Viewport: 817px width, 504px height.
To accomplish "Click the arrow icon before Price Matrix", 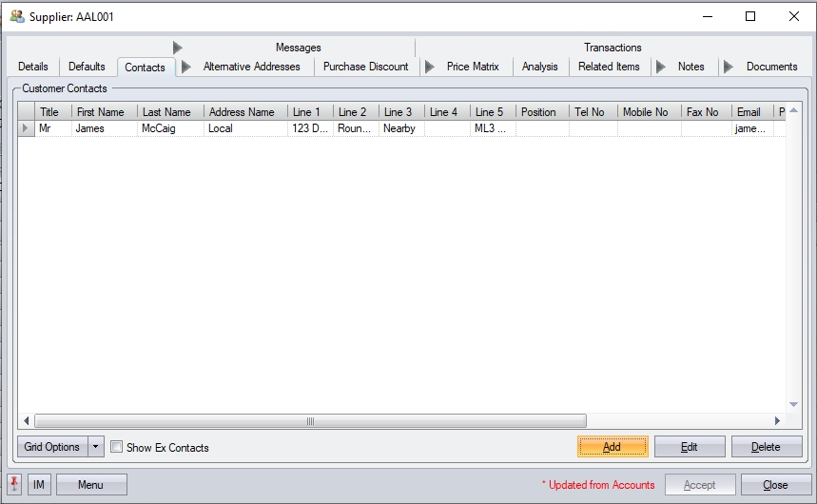I will [429, 67].
